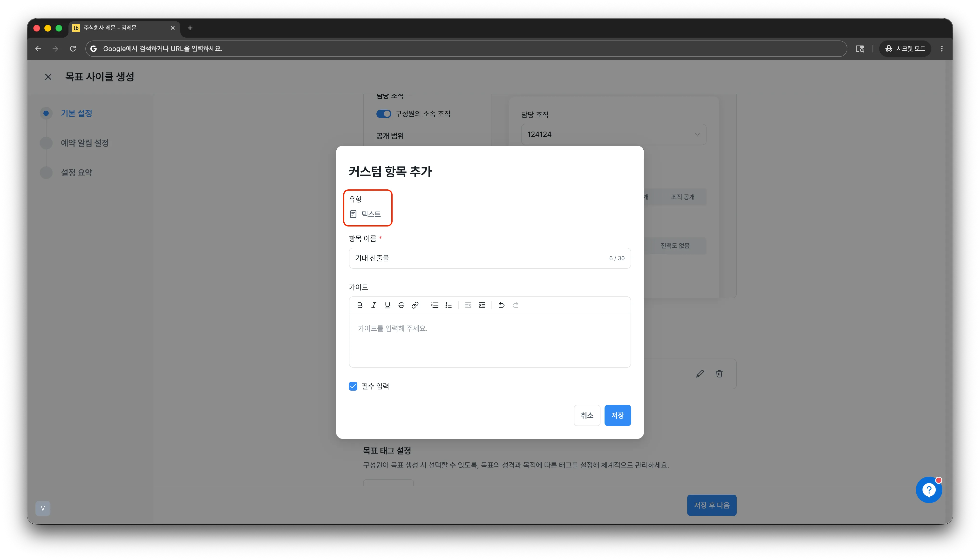Click the 취소 button in dialog
The image size is (980, 560).
point(587,415)
